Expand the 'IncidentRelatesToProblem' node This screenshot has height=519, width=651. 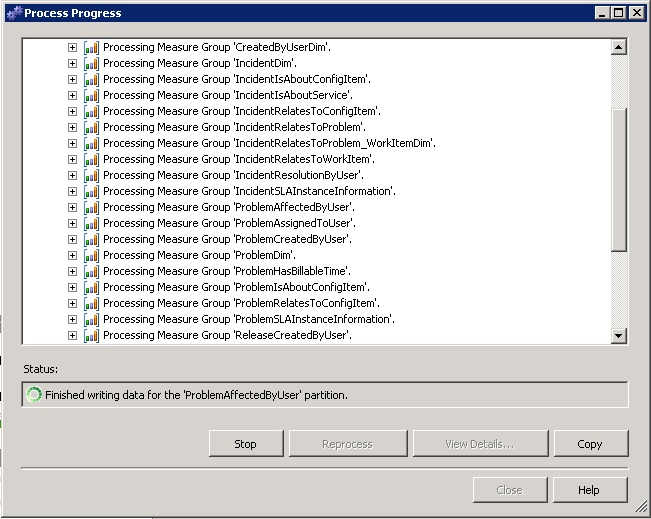[72, 127]
